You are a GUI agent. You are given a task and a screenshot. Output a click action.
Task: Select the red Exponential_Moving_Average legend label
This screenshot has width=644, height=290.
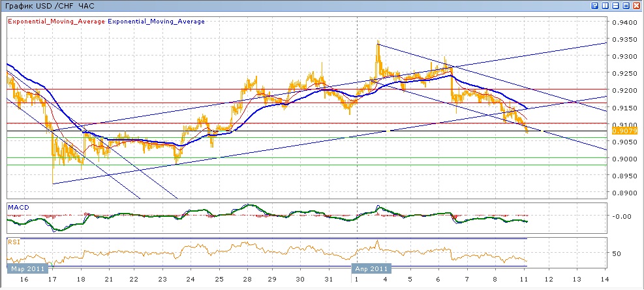pos(55,22)
